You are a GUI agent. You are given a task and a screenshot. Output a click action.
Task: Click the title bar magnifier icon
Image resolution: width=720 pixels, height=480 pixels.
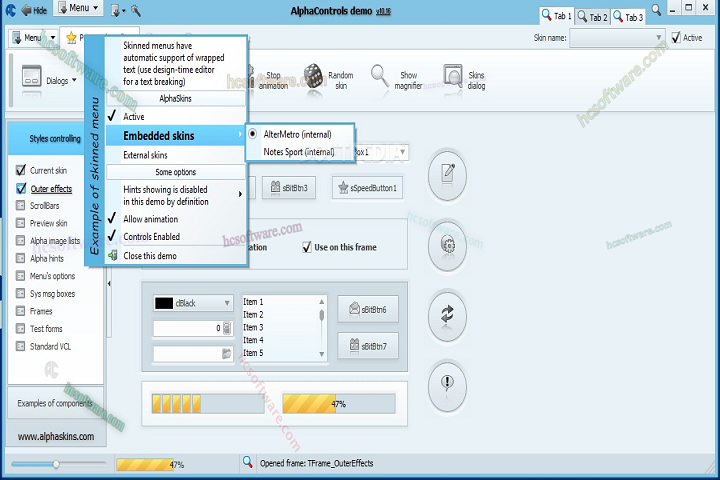coord(656,9)
